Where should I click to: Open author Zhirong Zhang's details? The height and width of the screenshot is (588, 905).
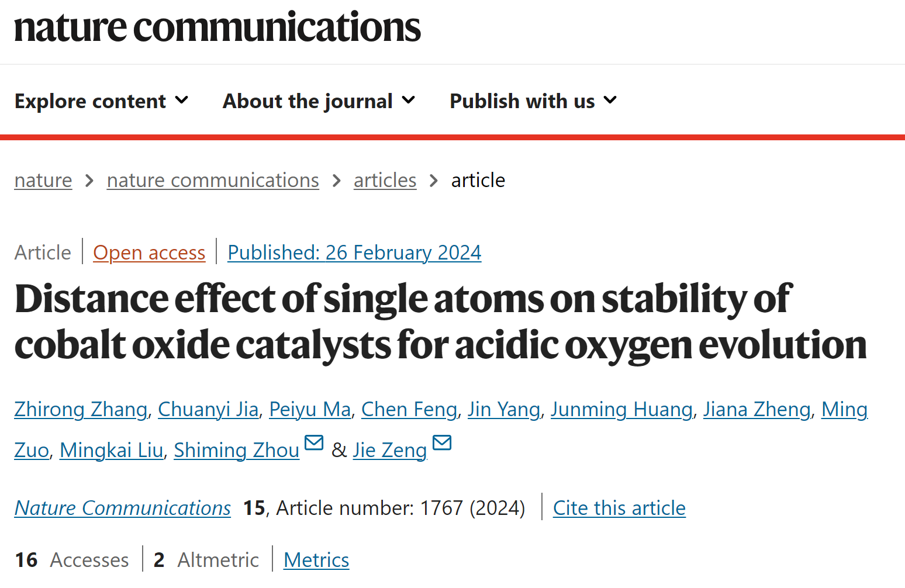point(81,409)
